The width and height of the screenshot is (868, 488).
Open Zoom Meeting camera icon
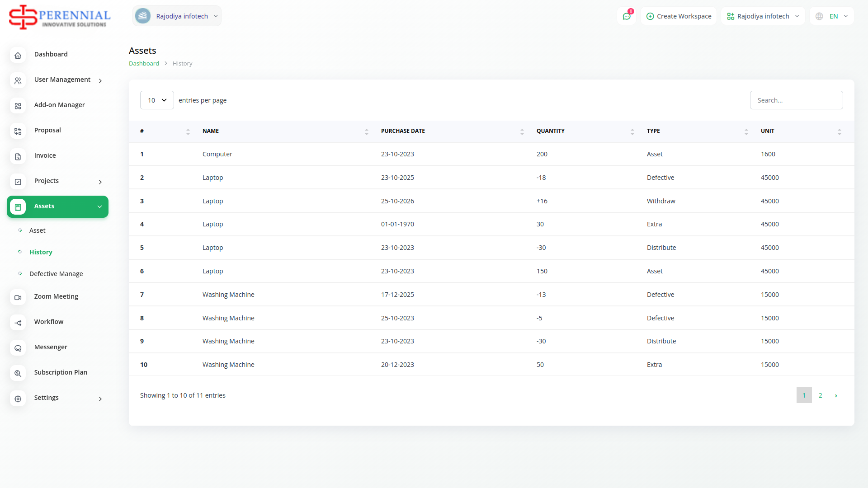pos(18,298)
